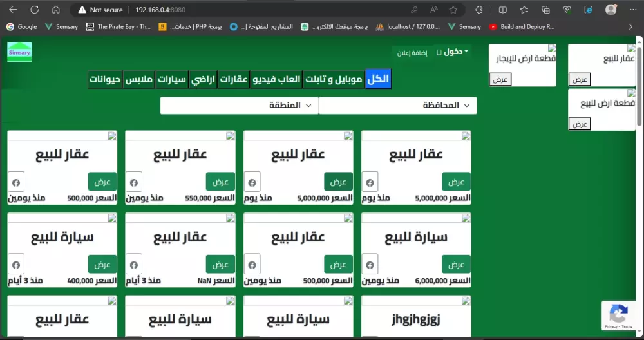Open the المحافظة governorate dropdown
Screen dimensions: 644x340
click(397, 106)
